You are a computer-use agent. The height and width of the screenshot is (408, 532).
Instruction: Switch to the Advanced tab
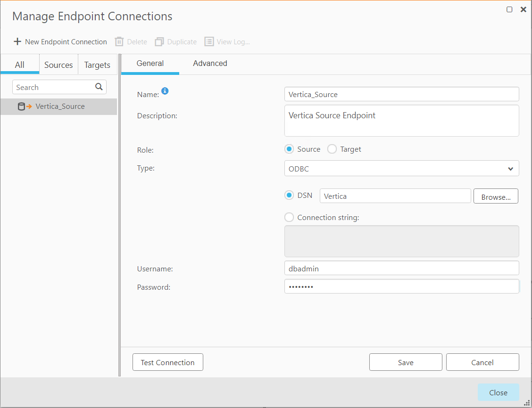[x=210, y=63]
